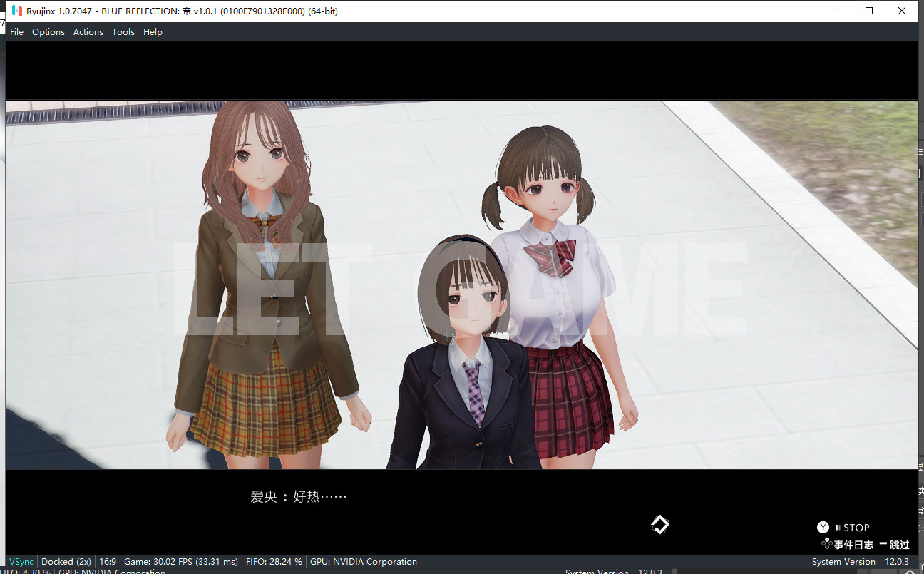Click the dialogue advance diamond indicator
The width and height of the screenshot is (924, 574).
660,526
